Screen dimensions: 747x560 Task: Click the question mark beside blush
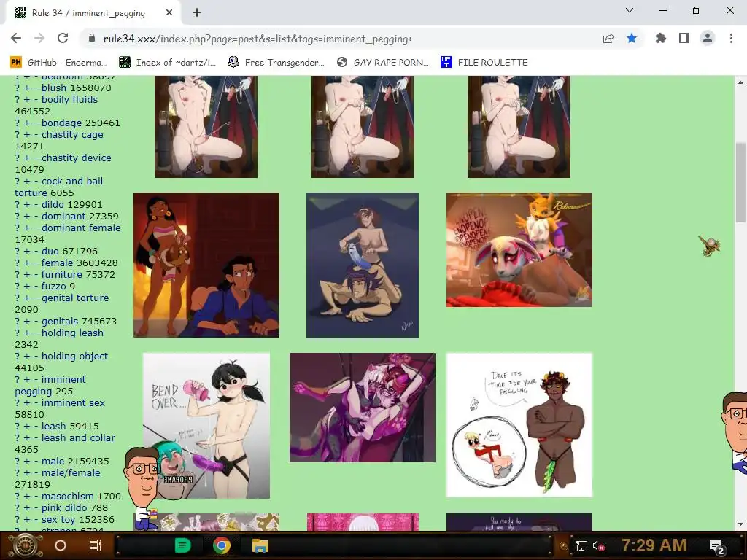click(x=18, y=87)
